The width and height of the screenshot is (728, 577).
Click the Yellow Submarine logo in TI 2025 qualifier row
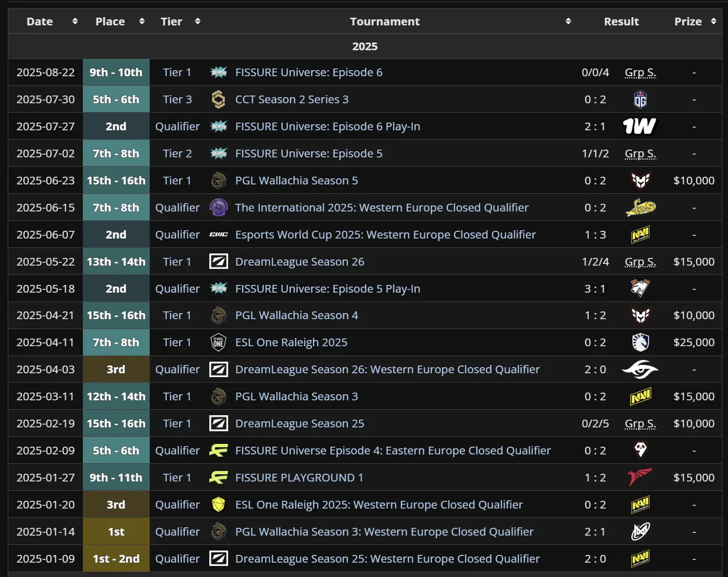[x=640, y=208]
